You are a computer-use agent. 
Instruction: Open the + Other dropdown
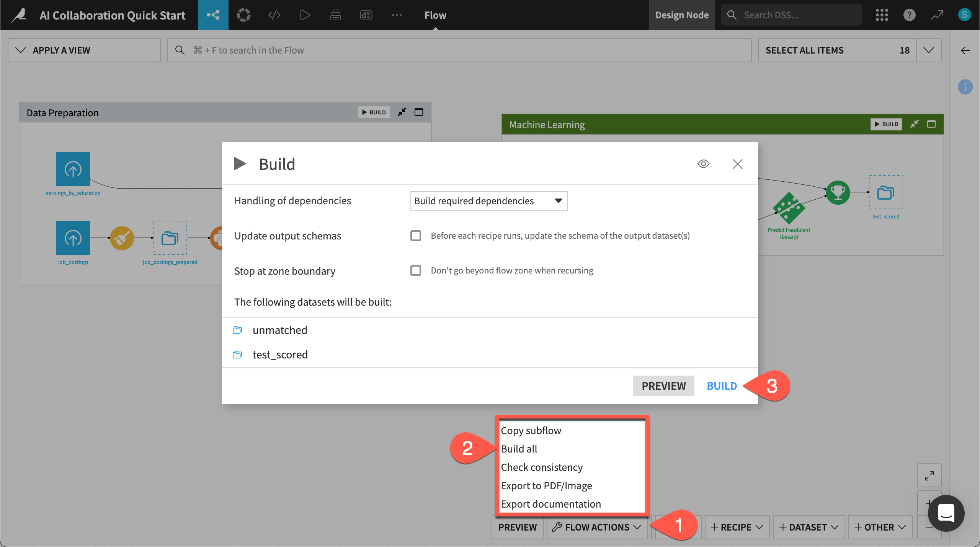pos(880,527)
